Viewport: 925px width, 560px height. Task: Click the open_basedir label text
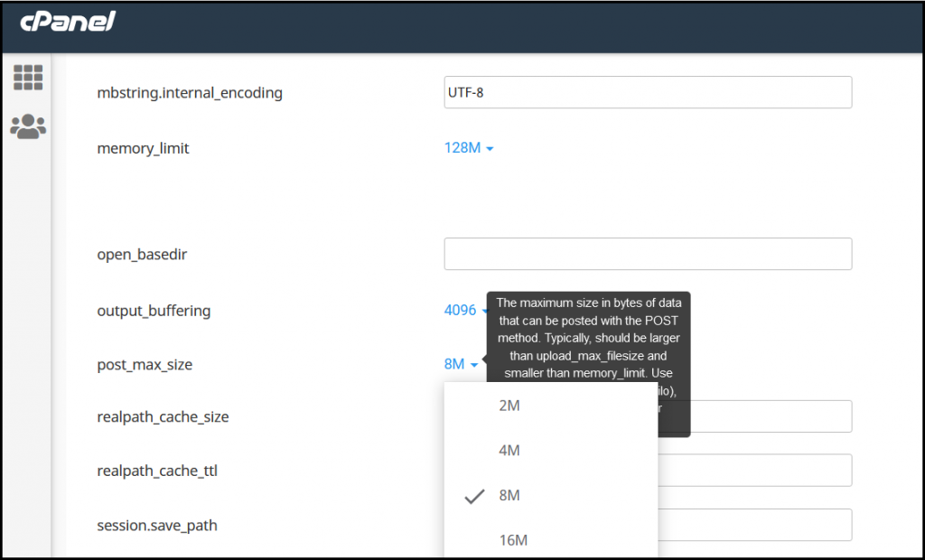(142, 255)
